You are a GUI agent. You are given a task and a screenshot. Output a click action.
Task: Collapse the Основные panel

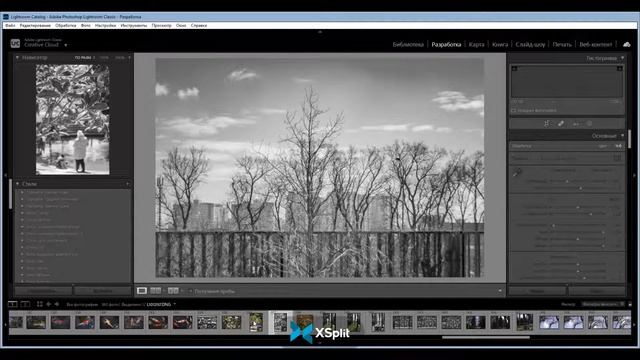(x=622, y=136)
